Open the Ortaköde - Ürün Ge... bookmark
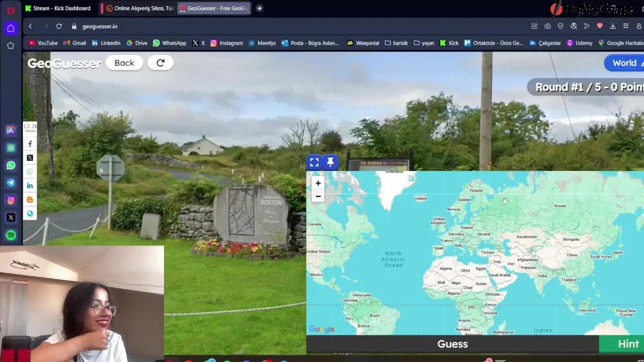The height and width of the screenshot is (362, 644). tap(494, 43)
